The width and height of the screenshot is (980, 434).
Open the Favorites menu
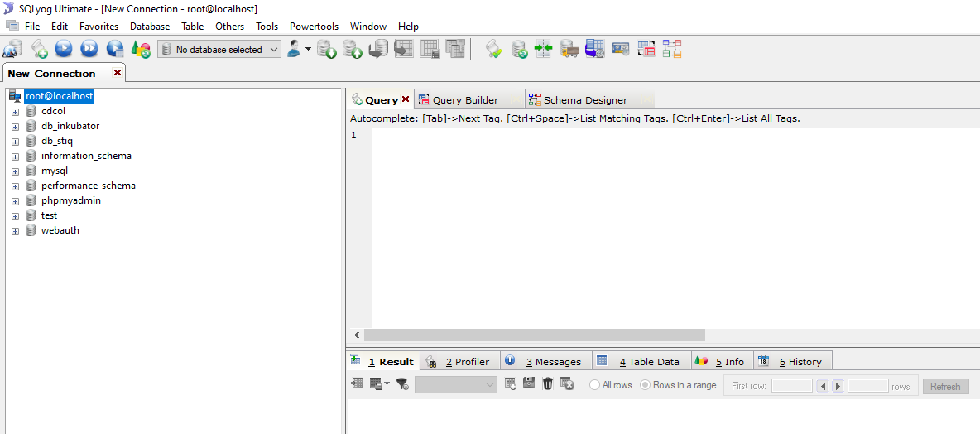(98, 27)
